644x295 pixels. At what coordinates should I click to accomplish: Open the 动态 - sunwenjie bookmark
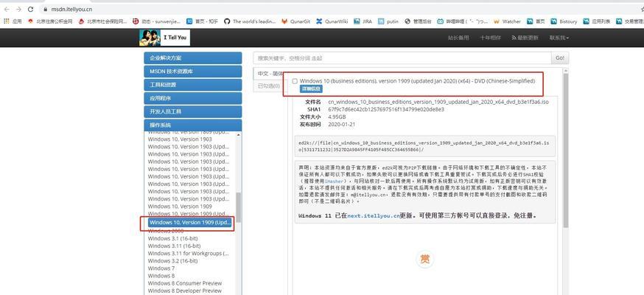[157, 21]
